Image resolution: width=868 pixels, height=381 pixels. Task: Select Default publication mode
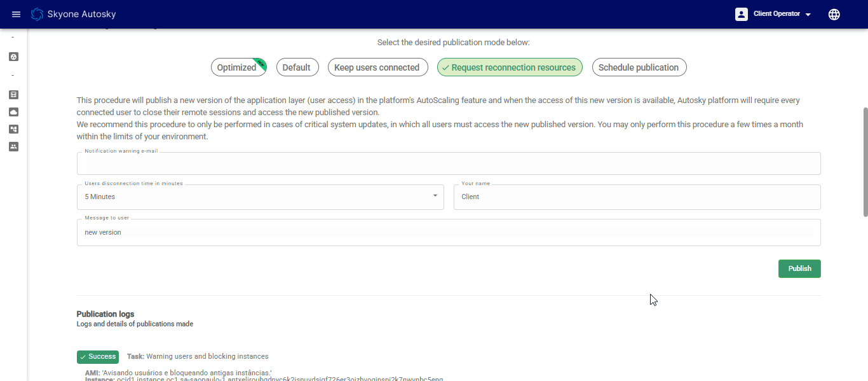tap(297, 67)
